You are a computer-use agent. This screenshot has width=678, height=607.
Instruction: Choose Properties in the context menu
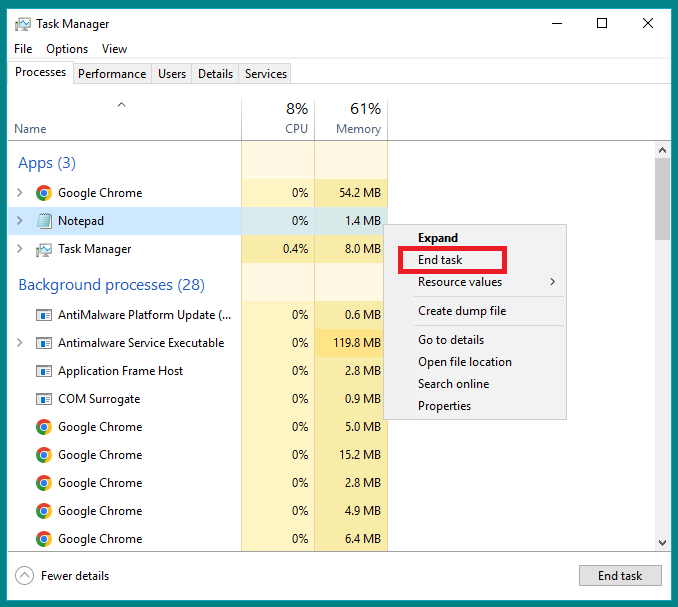tap(444, 406)
